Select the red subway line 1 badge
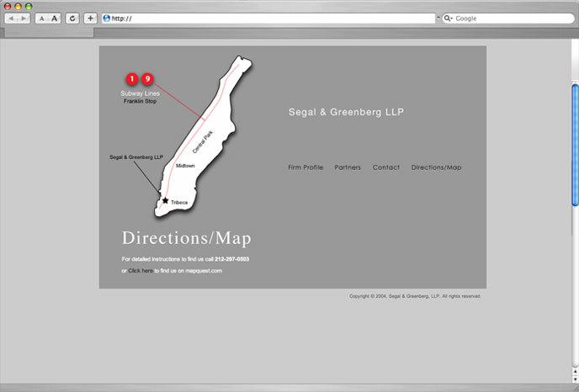Screen dimensions: 579x392 pyautogui.click(x=132, y=78)
